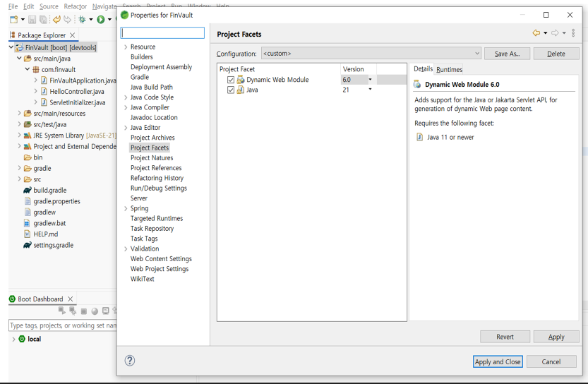
Task: Uncheck the Java facet checkbox
Action: 231,90
